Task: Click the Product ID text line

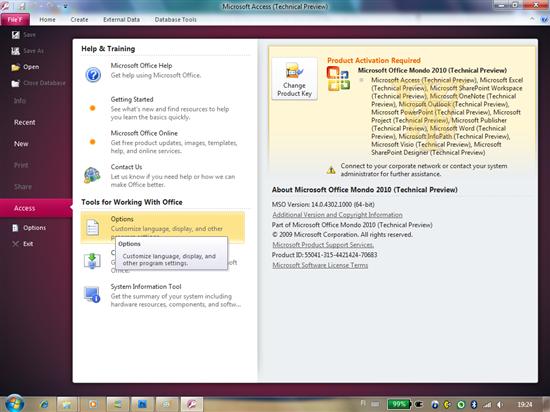Action: 324,255
